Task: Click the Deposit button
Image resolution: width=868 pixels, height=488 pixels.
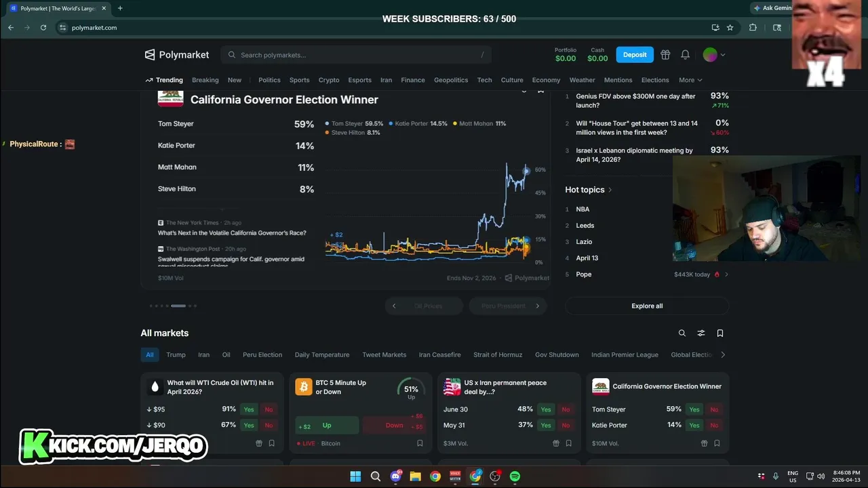Action: click(x=635, y=55)
